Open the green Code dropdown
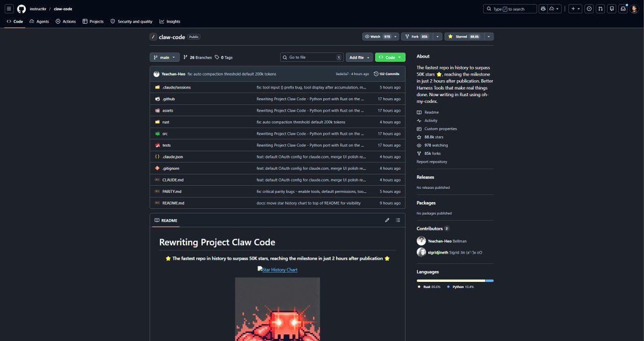This screenshot has width=644, height=341. 390,57
